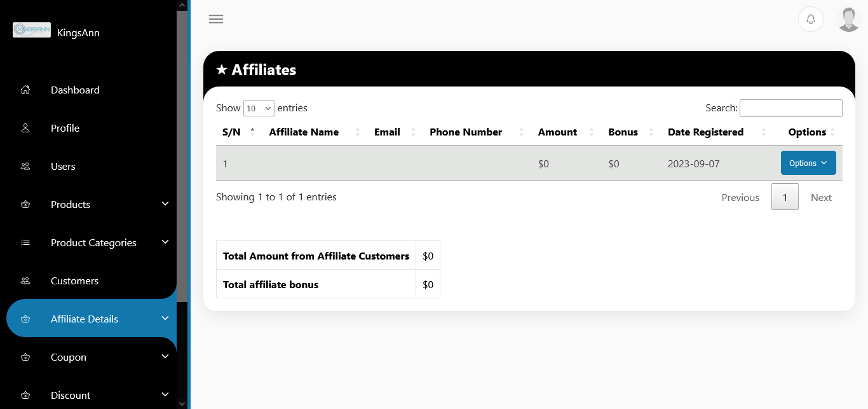This screenshot has width=868, height=409.
Task: Click the Affiliate Details basket icon
Action: coord(25,319)
